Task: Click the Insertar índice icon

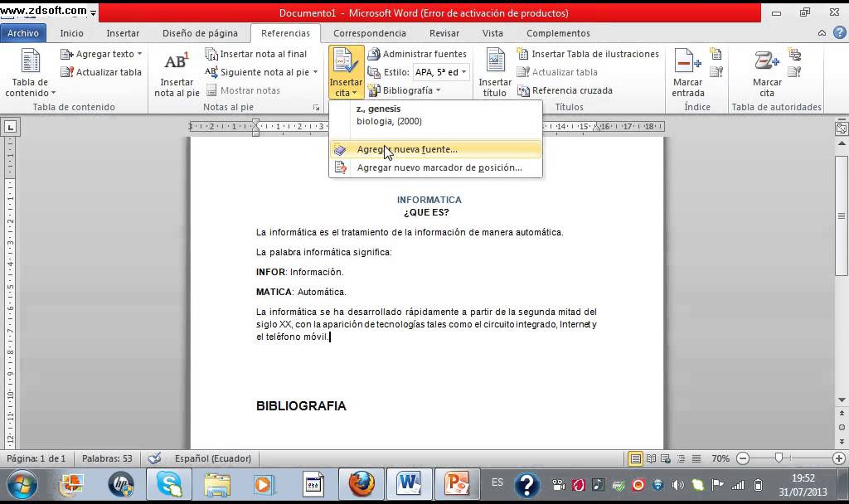Action: pos(716,54)
